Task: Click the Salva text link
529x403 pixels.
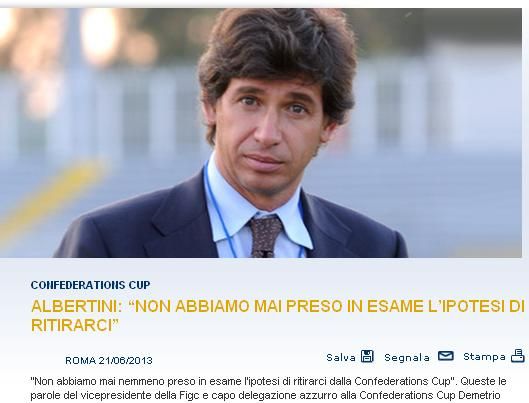Action: coord(341,357)
